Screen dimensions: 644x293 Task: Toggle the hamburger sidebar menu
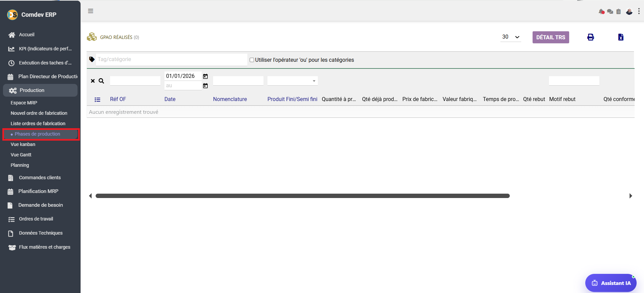(x=91, y=11)
